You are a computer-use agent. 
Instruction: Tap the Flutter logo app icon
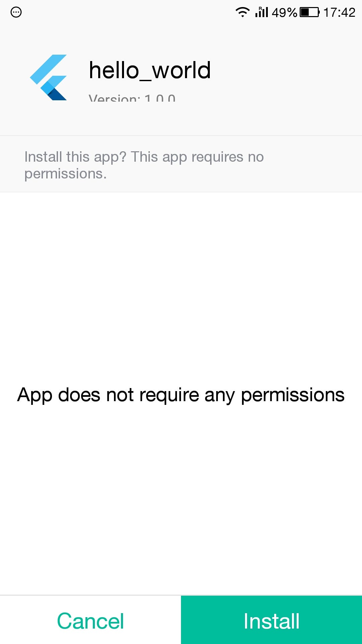[48, 77]
